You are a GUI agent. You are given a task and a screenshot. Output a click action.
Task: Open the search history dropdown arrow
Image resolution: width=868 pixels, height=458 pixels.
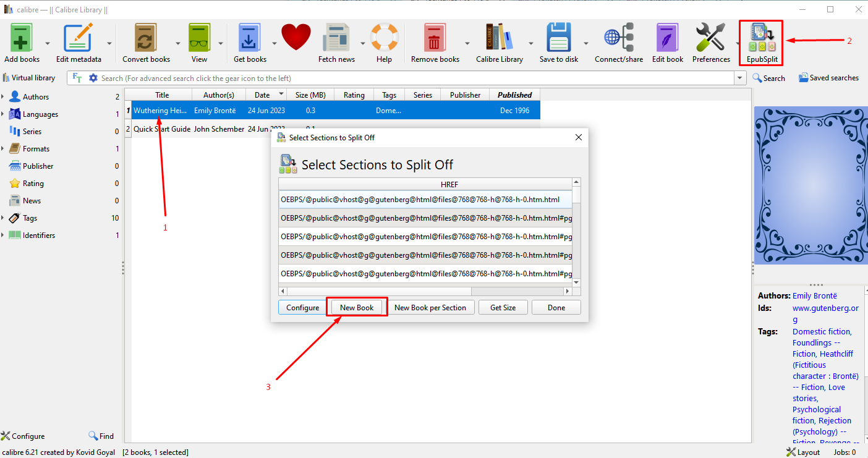740,78
